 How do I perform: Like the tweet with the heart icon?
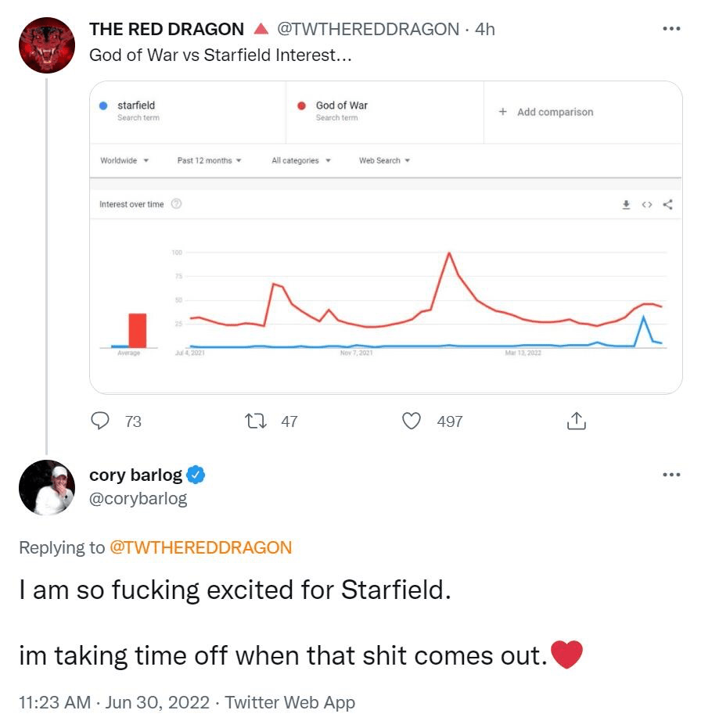[412, 421]
